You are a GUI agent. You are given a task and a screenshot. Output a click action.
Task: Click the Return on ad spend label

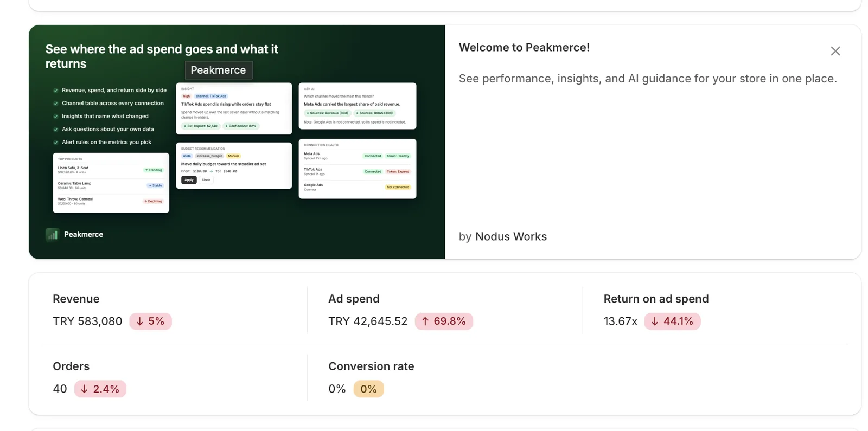pyautogui.click(x=656, y=299)
